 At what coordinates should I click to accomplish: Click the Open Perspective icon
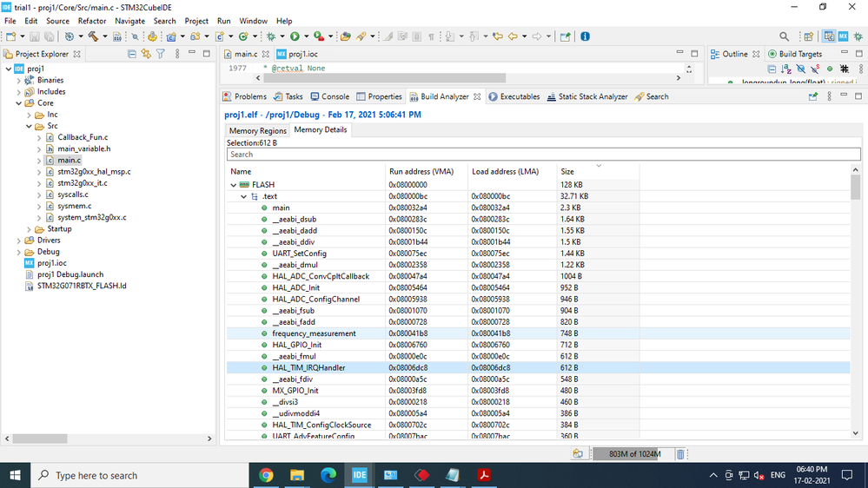click(809, 36)
